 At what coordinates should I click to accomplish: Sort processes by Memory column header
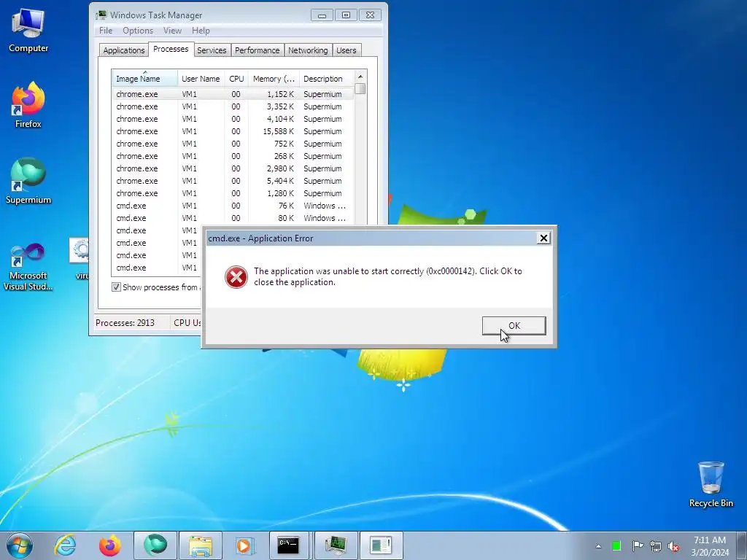(274, 79)
